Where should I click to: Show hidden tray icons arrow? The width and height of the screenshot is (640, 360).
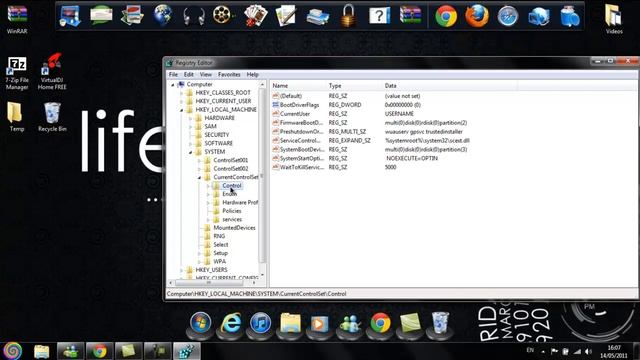click(543, 351)
